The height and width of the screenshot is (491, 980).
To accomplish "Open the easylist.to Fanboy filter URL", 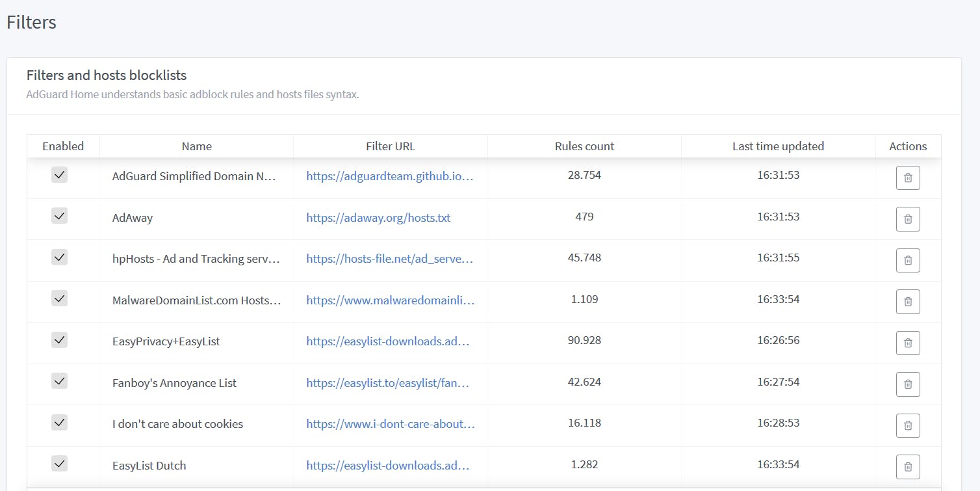I will pyautogui.click(x=387, y=383).
